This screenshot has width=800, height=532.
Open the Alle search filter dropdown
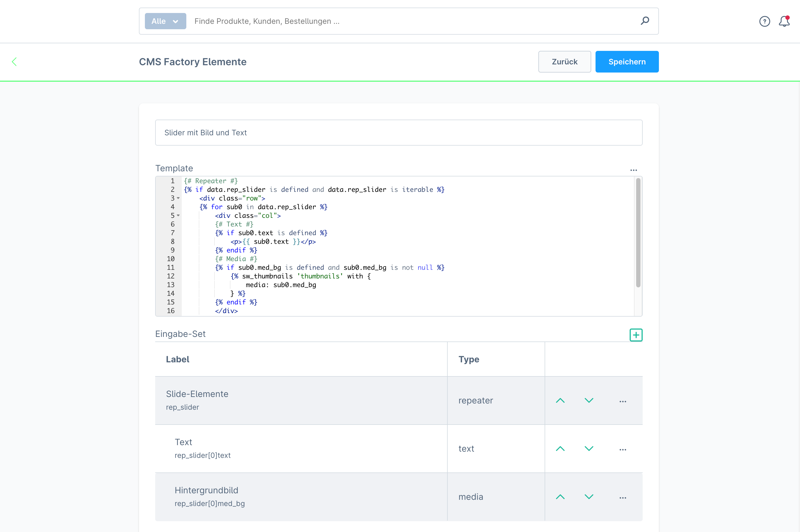165,21
